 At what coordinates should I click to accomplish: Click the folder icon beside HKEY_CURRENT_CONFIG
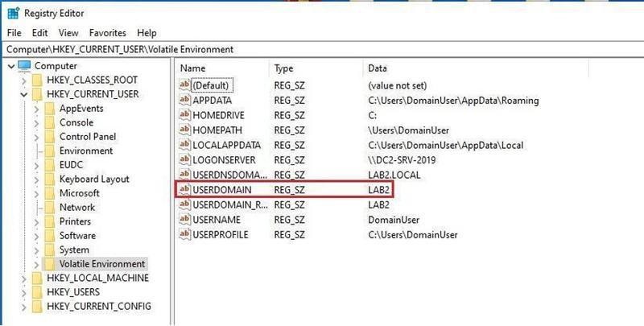pos(37,307)
